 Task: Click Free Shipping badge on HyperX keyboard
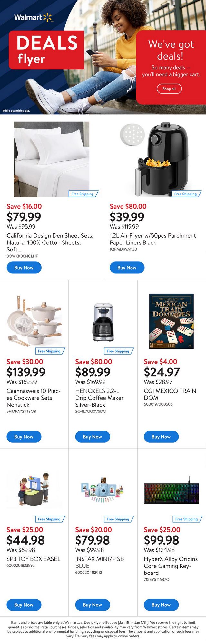tap(187, 519)
